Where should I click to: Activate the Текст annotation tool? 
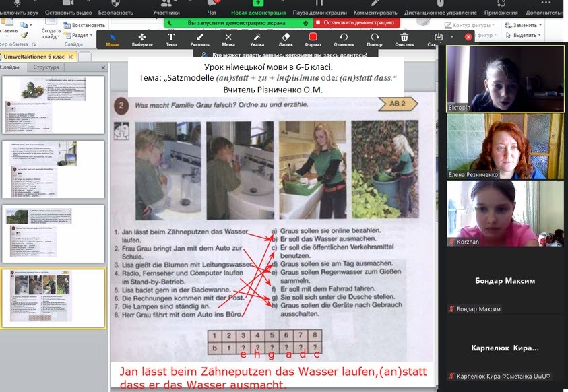pos(171,40)
